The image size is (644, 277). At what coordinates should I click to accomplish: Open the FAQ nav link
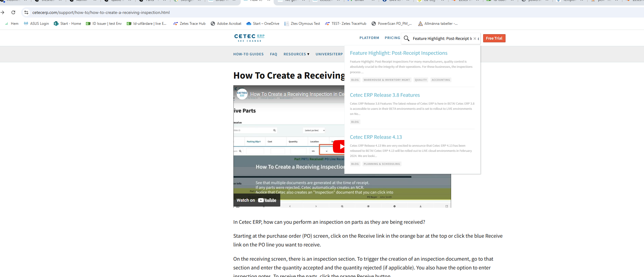274,54
